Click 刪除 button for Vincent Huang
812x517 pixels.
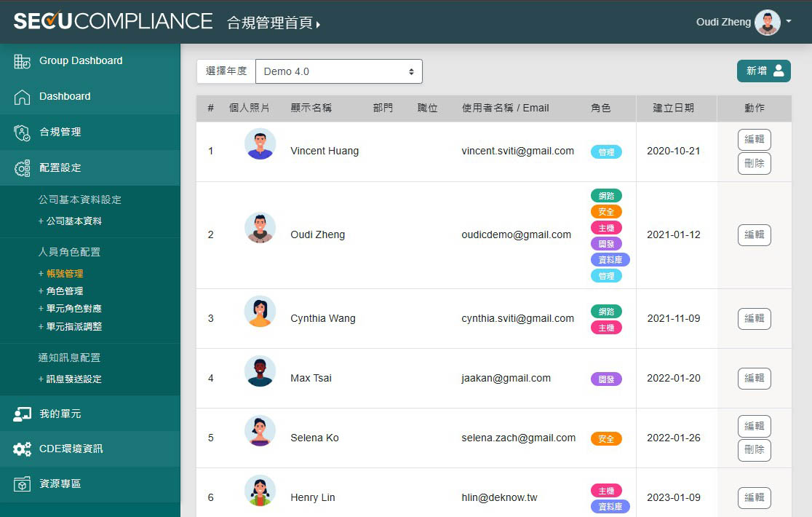point(754,164)
